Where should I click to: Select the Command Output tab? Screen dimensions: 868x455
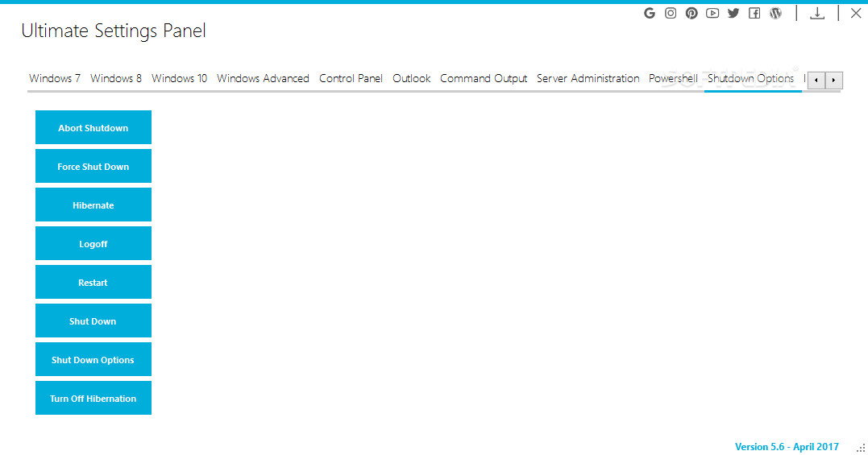tap(484, 78)
